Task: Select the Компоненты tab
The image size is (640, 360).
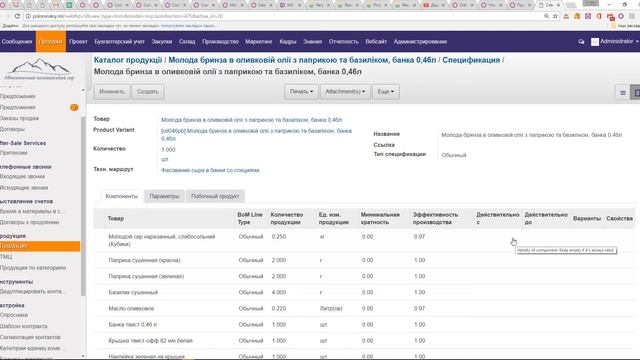Action: (x=122, y=196)
